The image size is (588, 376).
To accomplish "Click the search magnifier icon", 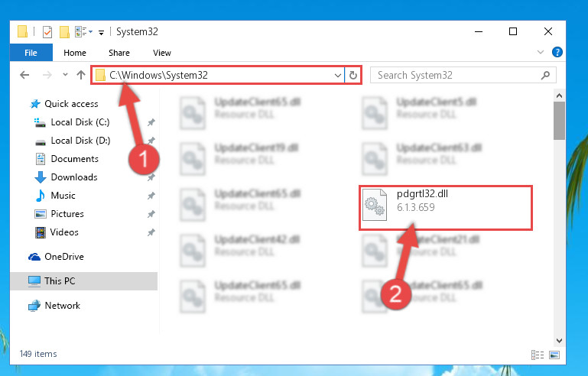I will pos(546,76).
